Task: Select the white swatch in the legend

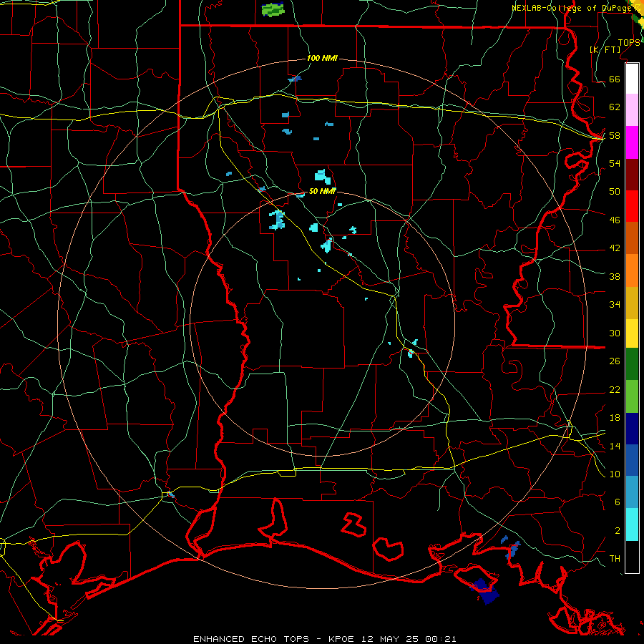Action: click(632, 79)
